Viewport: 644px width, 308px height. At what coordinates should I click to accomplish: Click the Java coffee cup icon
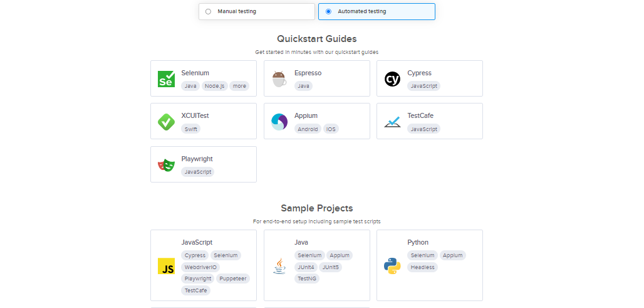click(x=279, y=266)
